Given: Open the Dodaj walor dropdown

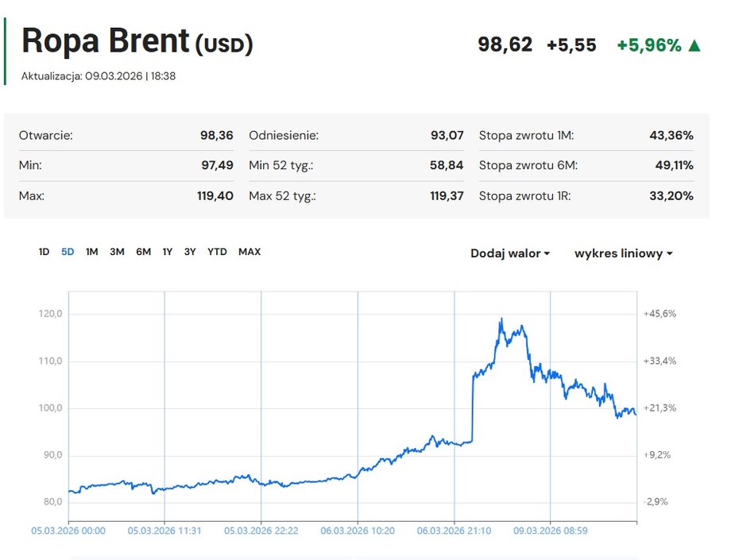Looking at the screenshot, I should (510, 253).
